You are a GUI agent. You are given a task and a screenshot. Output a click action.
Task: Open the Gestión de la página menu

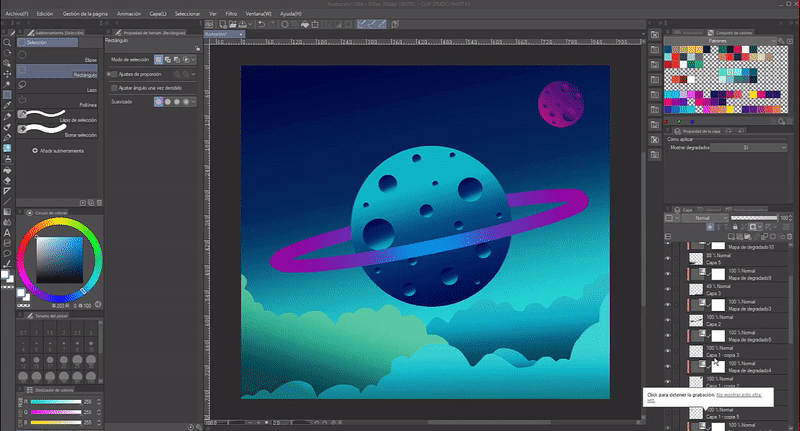coord(83,15)
